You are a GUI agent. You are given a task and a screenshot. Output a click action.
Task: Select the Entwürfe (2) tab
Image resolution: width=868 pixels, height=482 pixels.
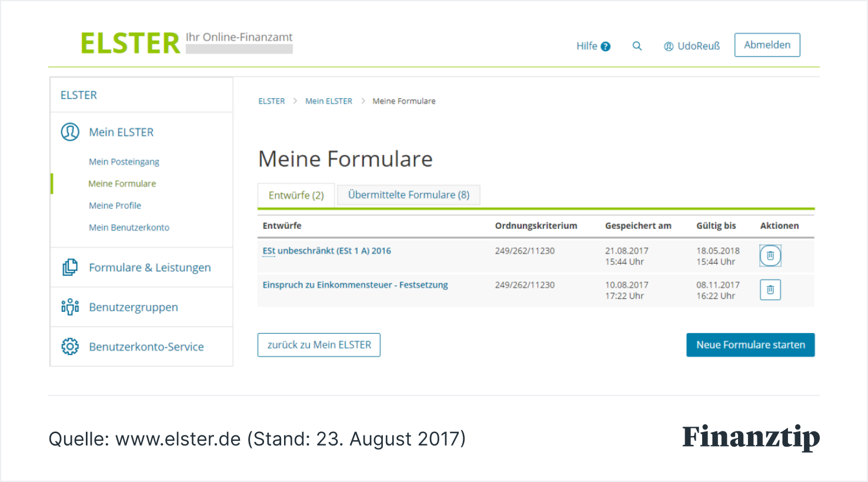point(296,195)
